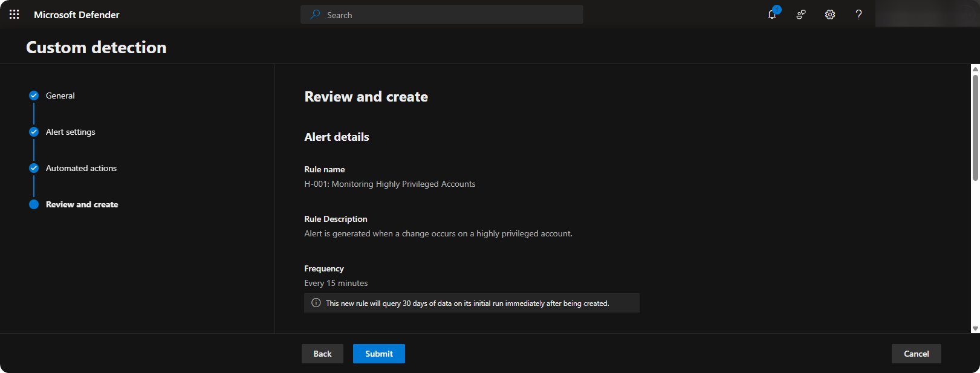Click the community people icon in header

(x=801, y=15)
